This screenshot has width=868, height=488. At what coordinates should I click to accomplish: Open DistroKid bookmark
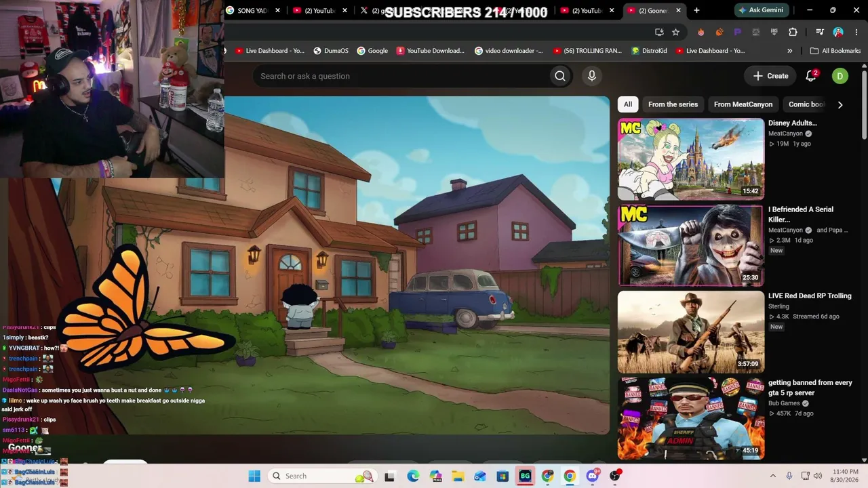tap(649, 51)
